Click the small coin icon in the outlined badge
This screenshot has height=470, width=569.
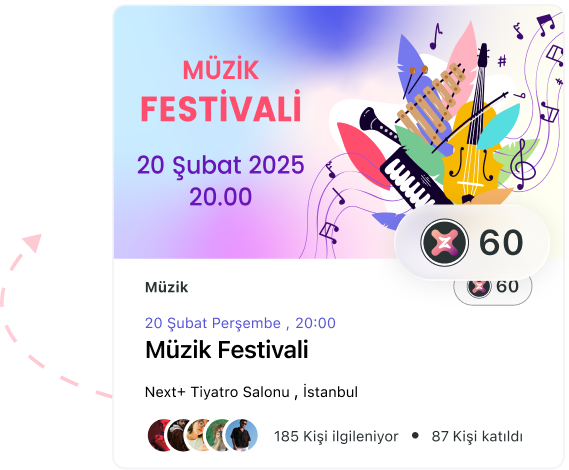(x=479, y=287)
